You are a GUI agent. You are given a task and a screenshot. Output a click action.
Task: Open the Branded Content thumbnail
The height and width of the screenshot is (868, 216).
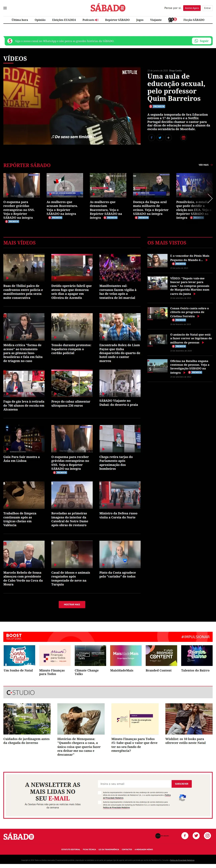(161, 655)
